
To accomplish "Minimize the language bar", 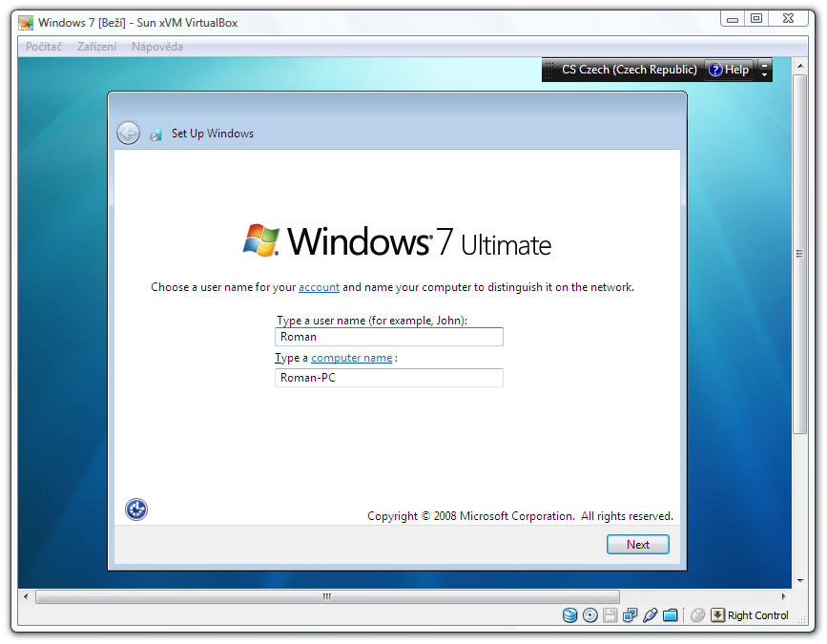I will 764,65.
